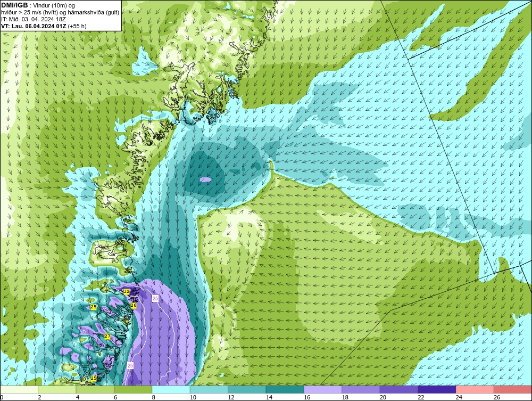Click the yellow 27 gust label
The width and height of the screenshot is (532, 401).
107,336
